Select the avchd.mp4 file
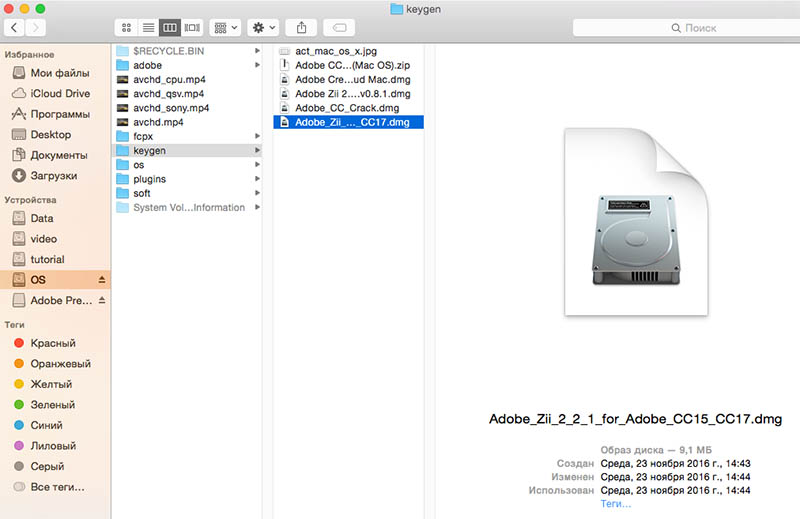The image size is (800, 519). point(187,122)
